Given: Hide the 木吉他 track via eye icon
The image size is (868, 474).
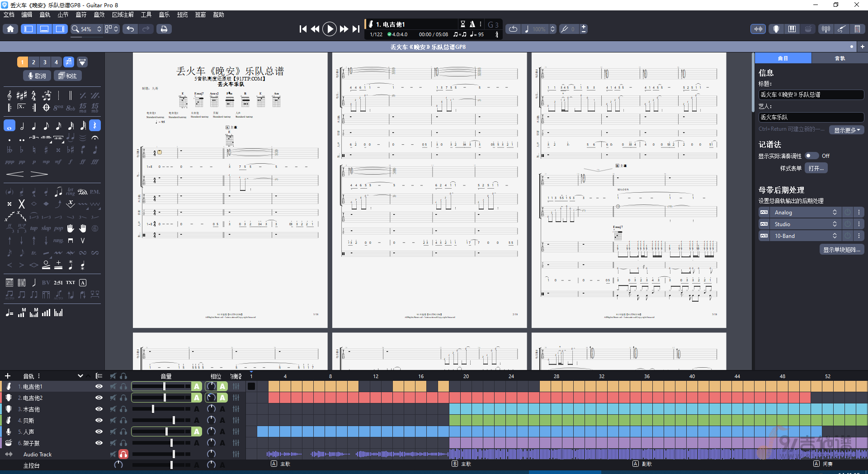Looking at the screenshot, I should coord(99,409).
